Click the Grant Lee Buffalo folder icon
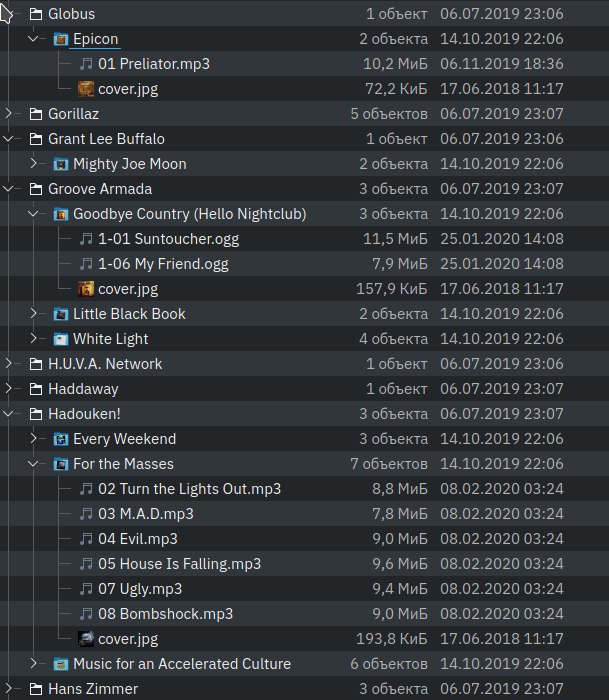This screenshot has width=609, height=700. [36, 139]
